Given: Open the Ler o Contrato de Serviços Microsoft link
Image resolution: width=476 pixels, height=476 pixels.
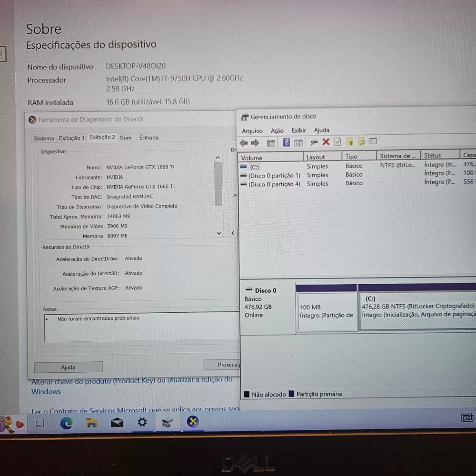Looking at the screenshot, I should (x=136, y=410).
